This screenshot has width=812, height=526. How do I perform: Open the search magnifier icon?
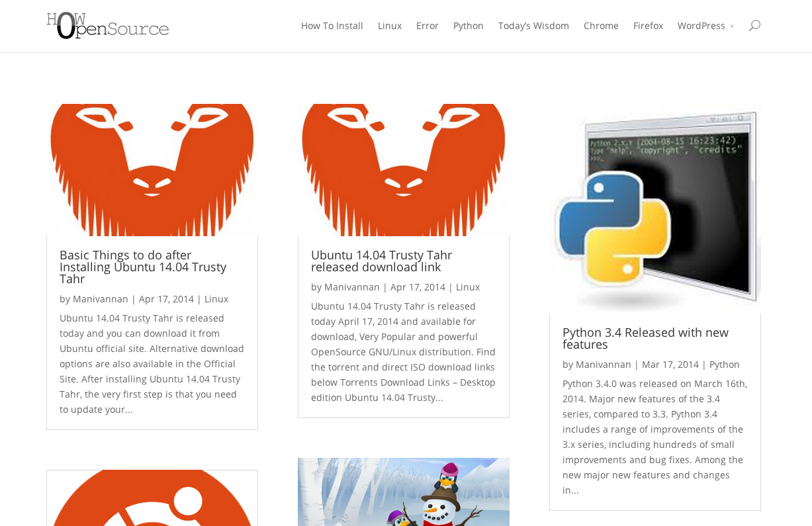pyautogui.click(x=754, y=25)
